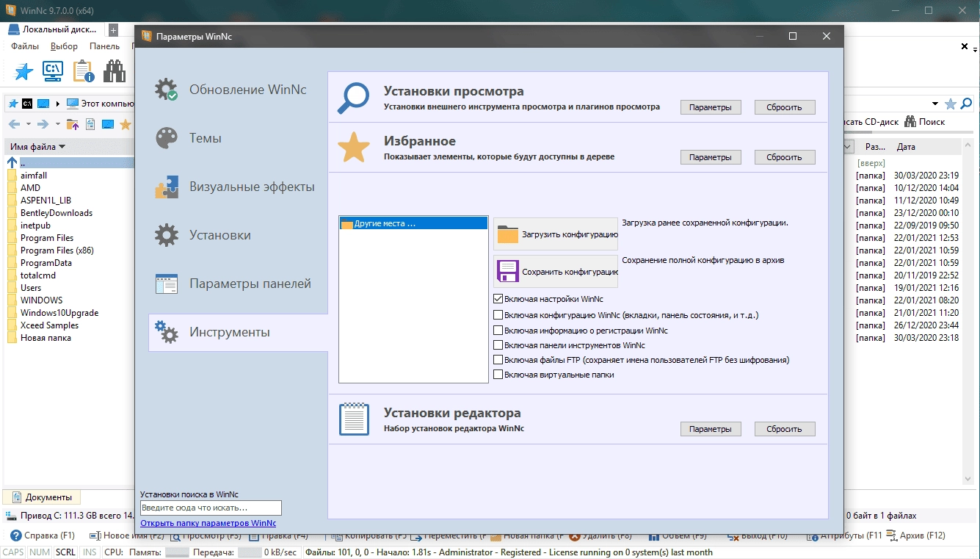The height and width of the screenshot is (559, 980).
Task: Add a new tab with plus button
Action: point(113,30)
